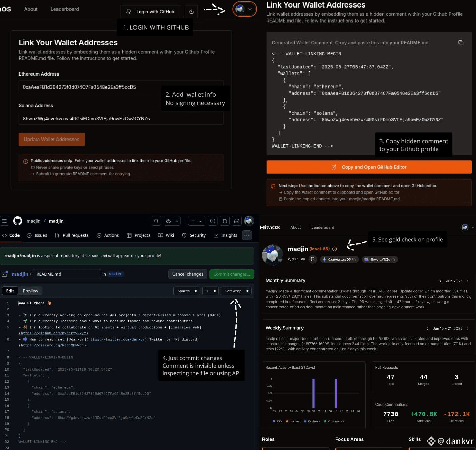Click Copy and Open GitHub Editor
Image resolution: width=476 pixels, height=450 pixels.
[x=369, y=167]
